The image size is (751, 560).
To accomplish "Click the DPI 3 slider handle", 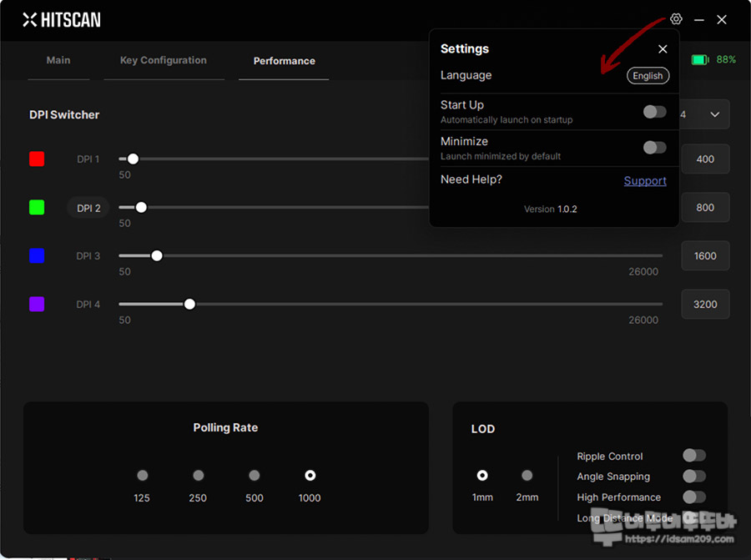I will point(157,256).
